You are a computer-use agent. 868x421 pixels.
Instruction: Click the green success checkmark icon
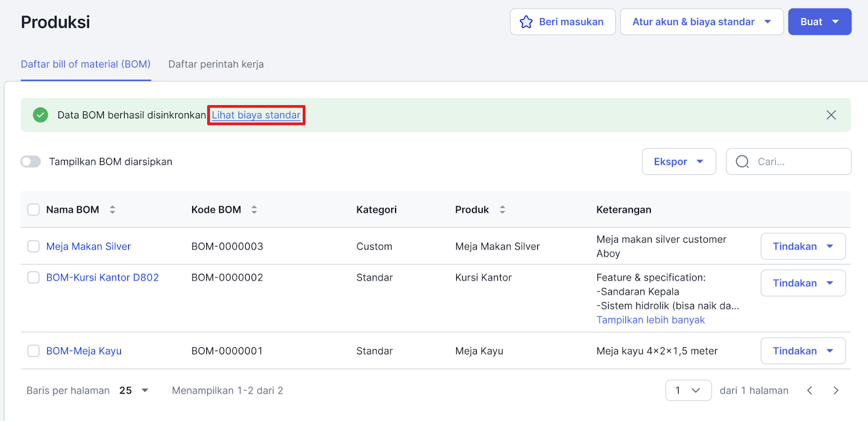tap(40, 115)
